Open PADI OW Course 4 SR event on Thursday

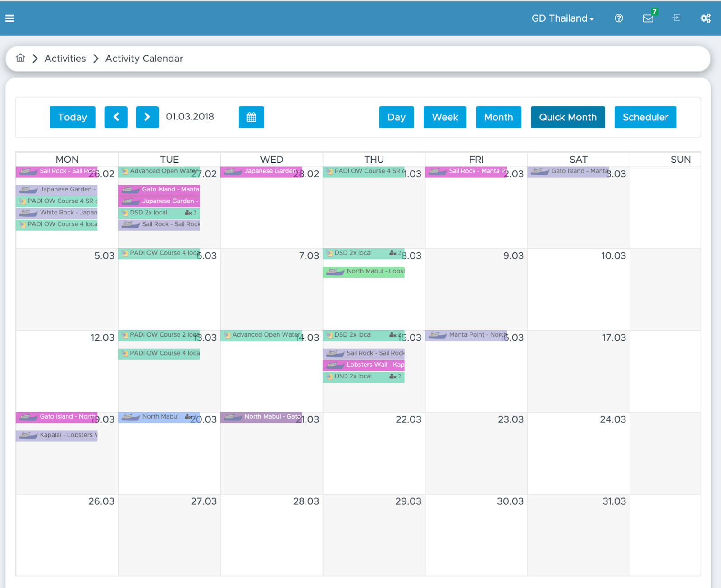364,171
